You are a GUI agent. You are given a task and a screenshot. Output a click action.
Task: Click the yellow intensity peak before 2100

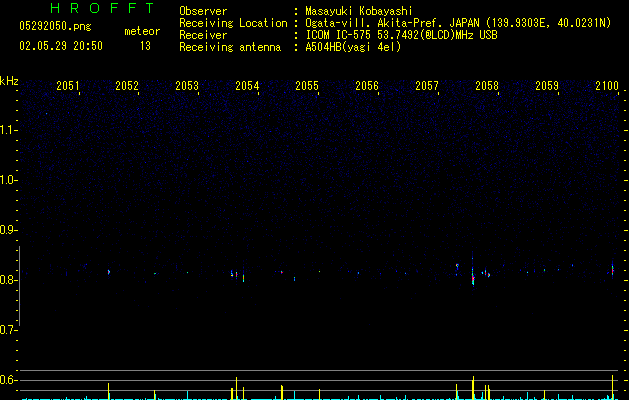[613, 387]
